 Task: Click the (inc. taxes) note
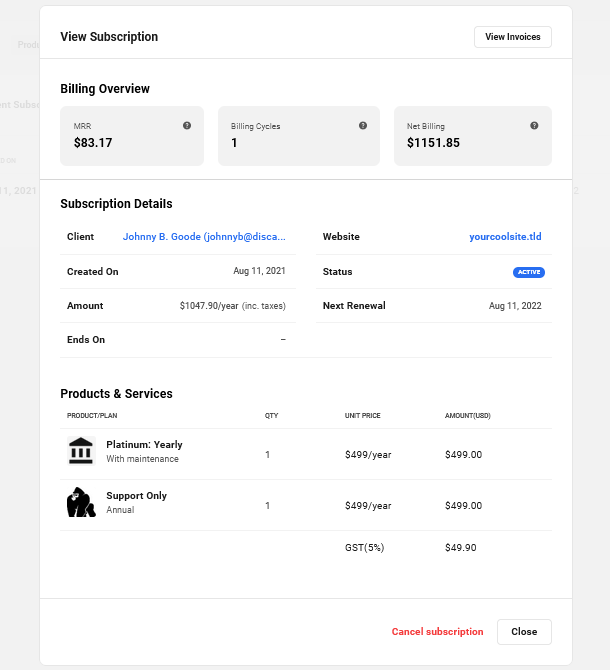click(264, 306)
